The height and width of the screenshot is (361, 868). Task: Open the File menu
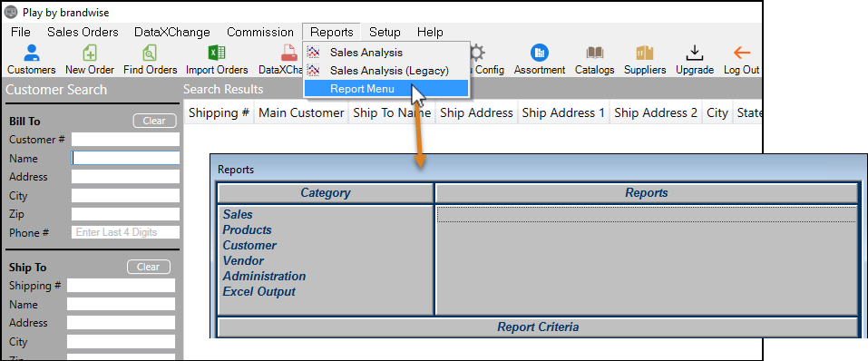[21, 32]
